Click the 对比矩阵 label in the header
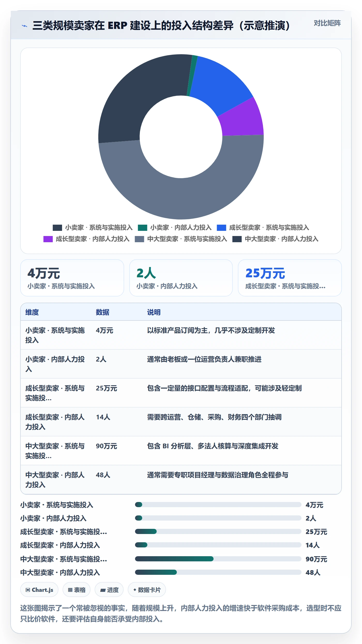This screenshot has width=362, height=644. 327,23
